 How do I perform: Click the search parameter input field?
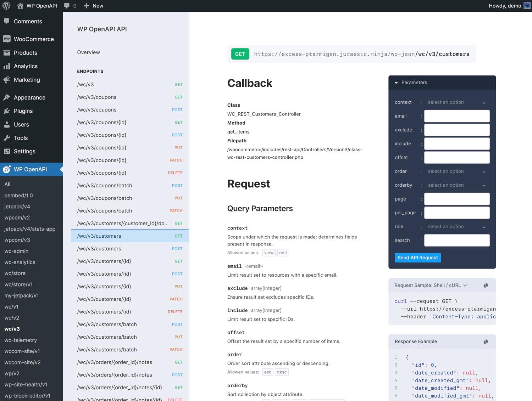(457, 241)
